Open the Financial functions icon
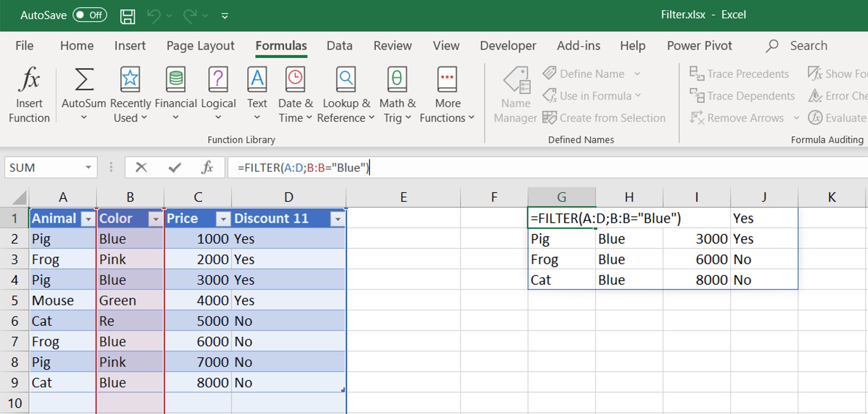Image resolution: width=868 pixels, height=414 pixels. 176,79
